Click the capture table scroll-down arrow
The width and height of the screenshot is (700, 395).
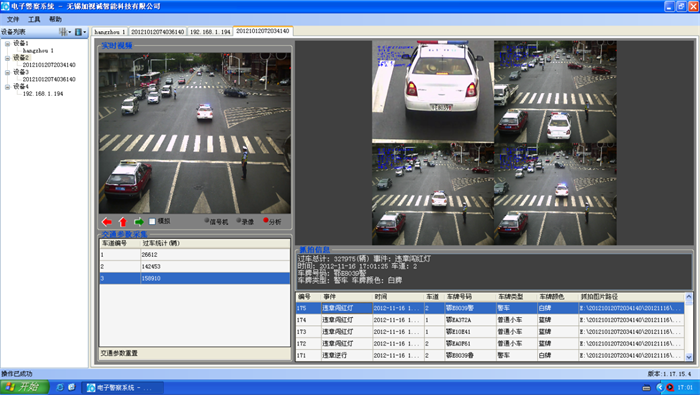(688, 357)
